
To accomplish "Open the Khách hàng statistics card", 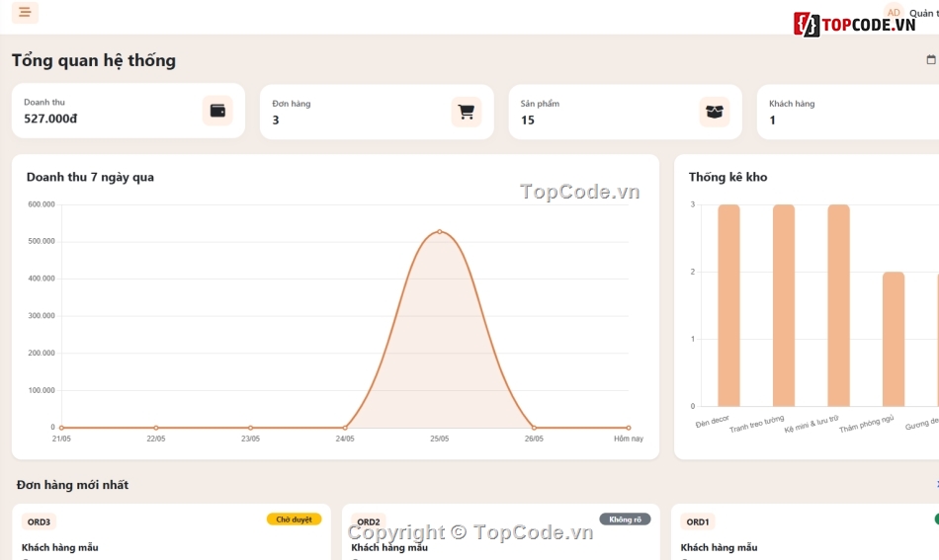I will (848, 112).
